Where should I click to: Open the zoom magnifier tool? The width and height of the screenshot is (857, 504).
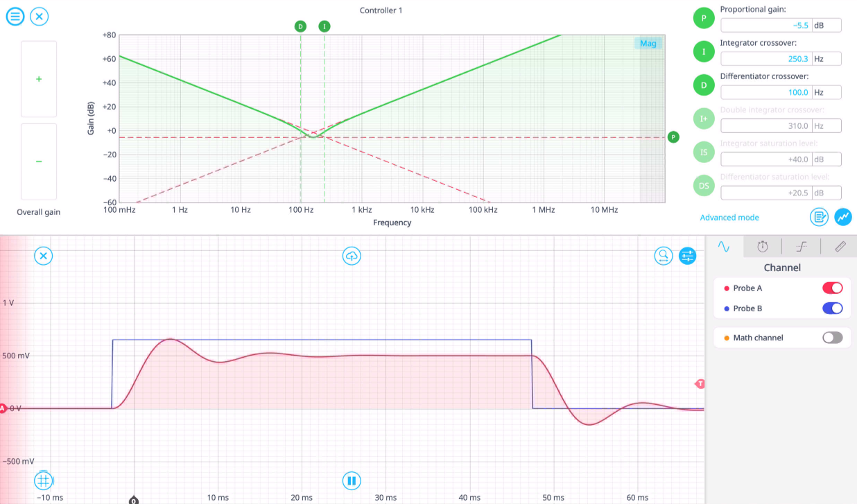click(664, 256)
